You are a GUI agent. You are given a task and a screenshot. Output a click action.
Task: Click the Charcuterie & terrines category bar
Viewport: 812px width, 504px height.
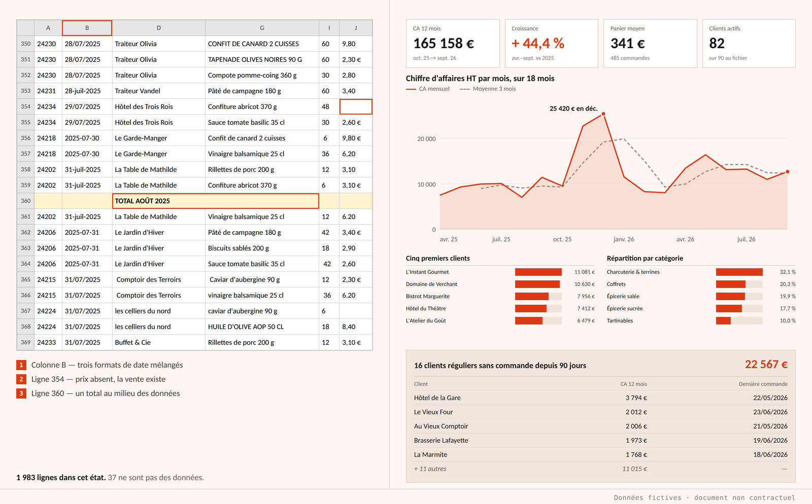tap(739, 272)
